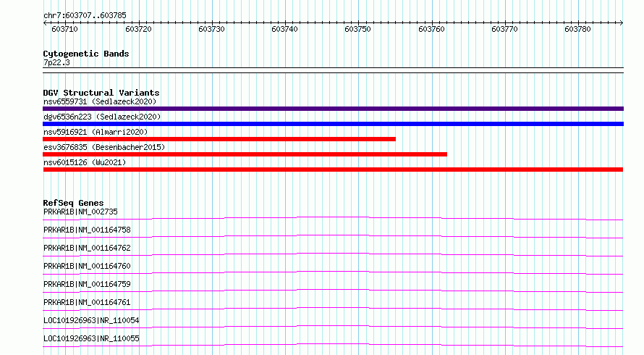Click the chr7:603707..603785 region label
Screen dimensions: 644x355
pos(85,15)
